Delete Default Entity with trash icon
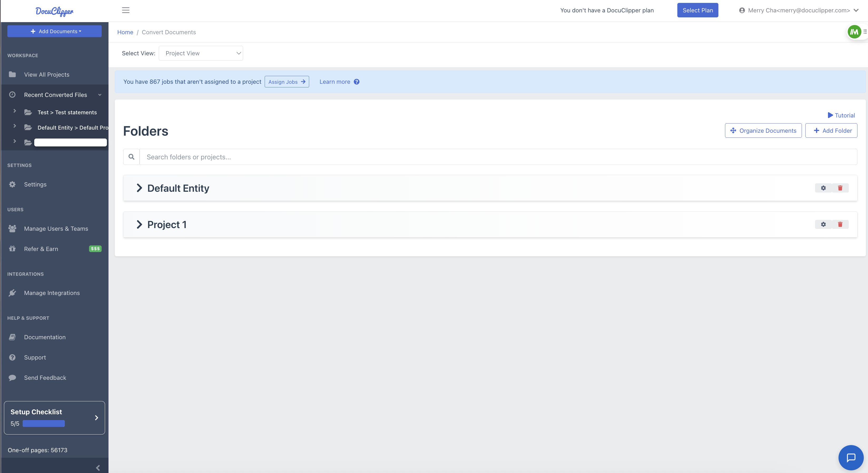Viewport: 868px width, 473px height. pyautogui.click(x=840, y=188)
